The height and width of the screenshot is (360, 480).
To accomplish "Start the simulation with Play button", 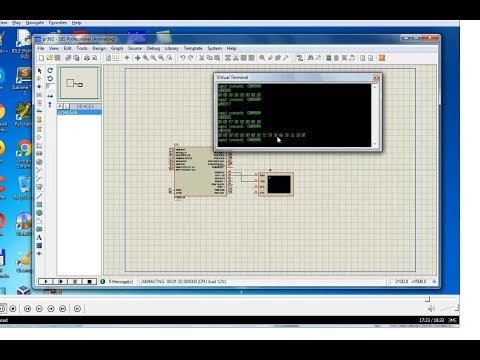I will pos(46,282).
